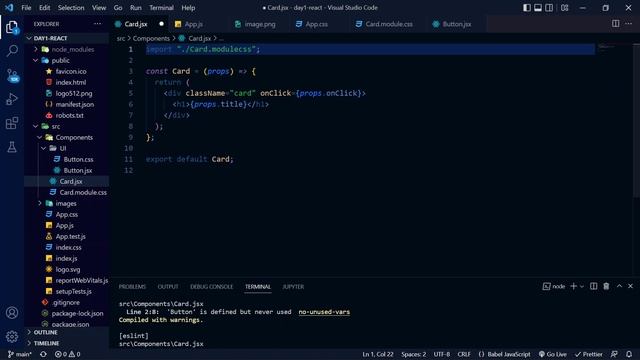Open the Edit menu
This screenshot has width=640, height=360.
point(44,8)
